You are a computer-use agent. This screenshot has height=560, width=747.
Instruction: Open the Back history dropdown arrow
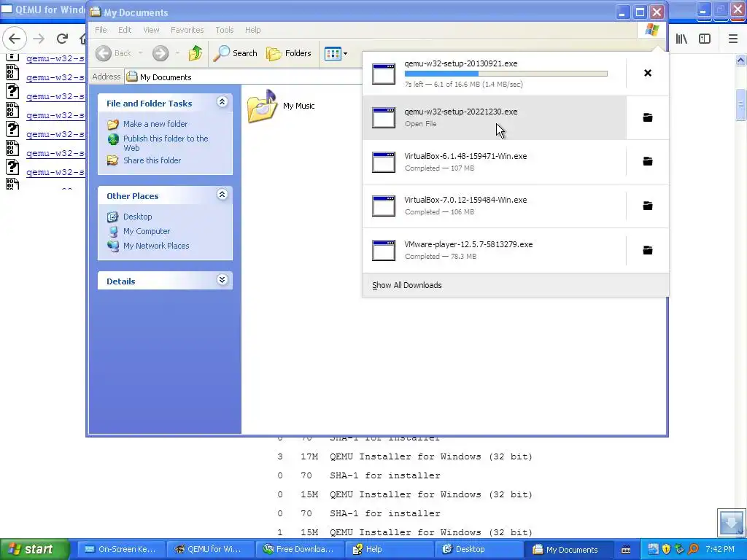141,53
